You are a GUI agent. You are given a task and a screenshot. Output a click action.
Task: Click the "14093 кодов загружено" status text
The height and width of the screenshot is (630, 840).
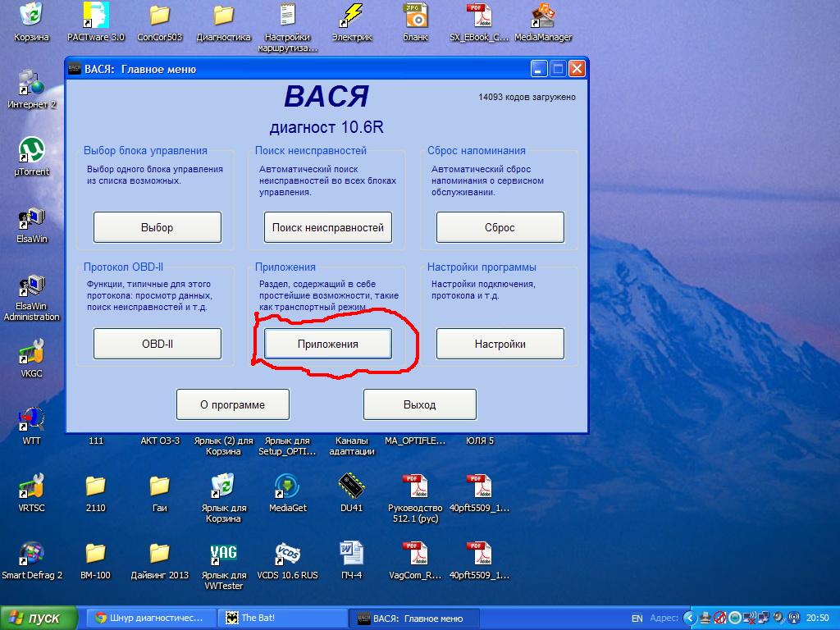[527, 97]
